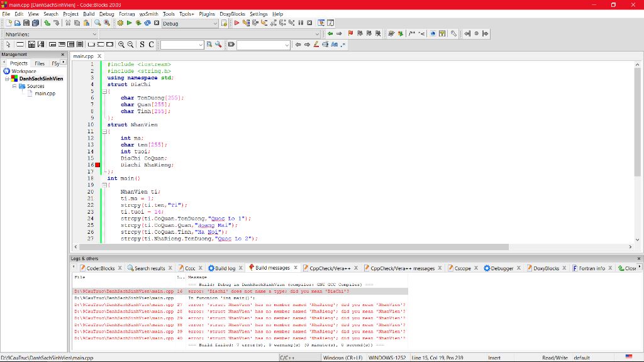Image resolution: width=644 pixels, height=362 pixels.
Task: Click the Stop debugger icon
Action: [x=309, y=23]
